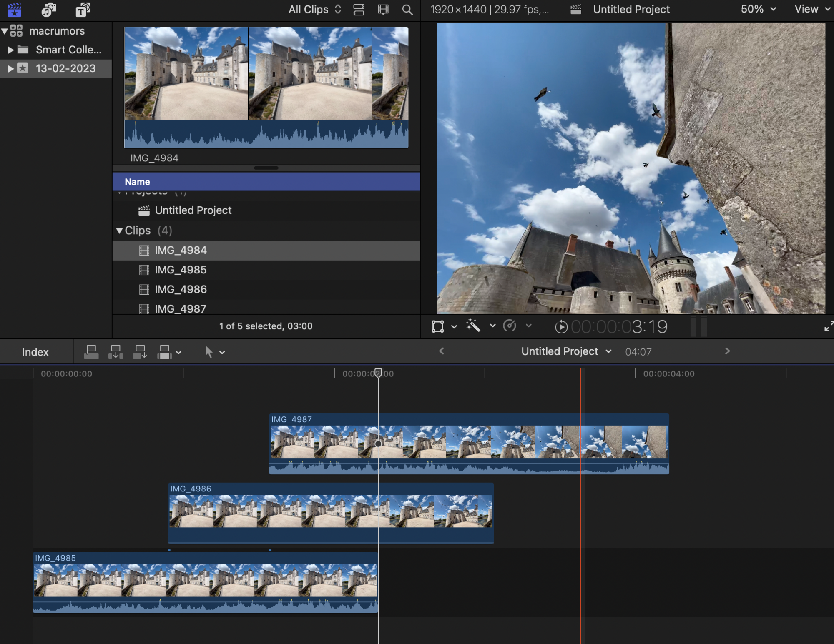The height and width of the screenshot is (644, 834).
Task: Click the Name column header
Action: pyautogui.click(x=137, y=182)
